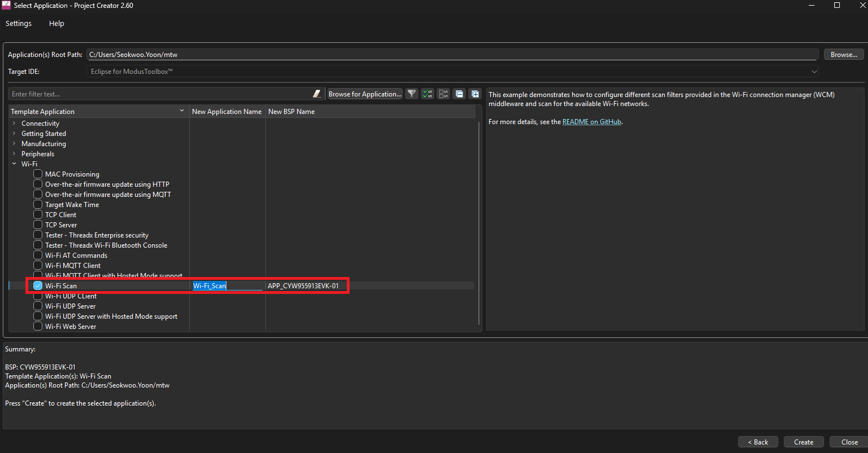Click the collapse all tree icon
Image resolution: width=868 pixels, height=453 pixels.
click(x=459, y=94)
